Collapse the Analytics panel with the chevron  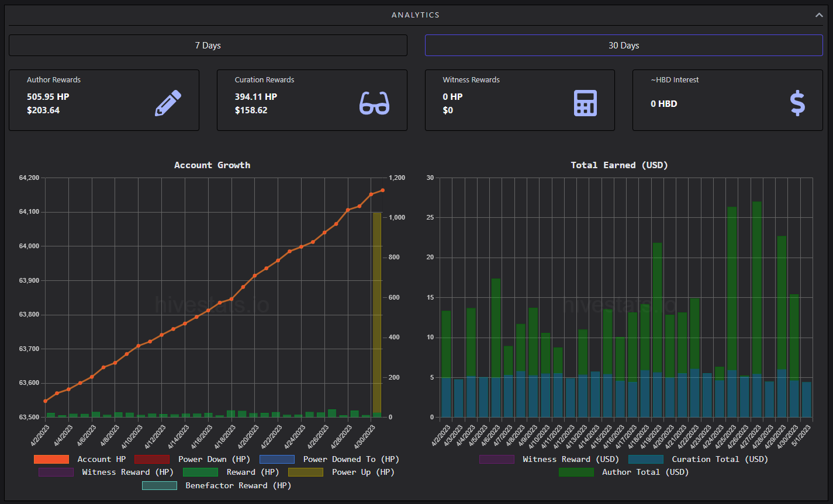tap(819, 15)
